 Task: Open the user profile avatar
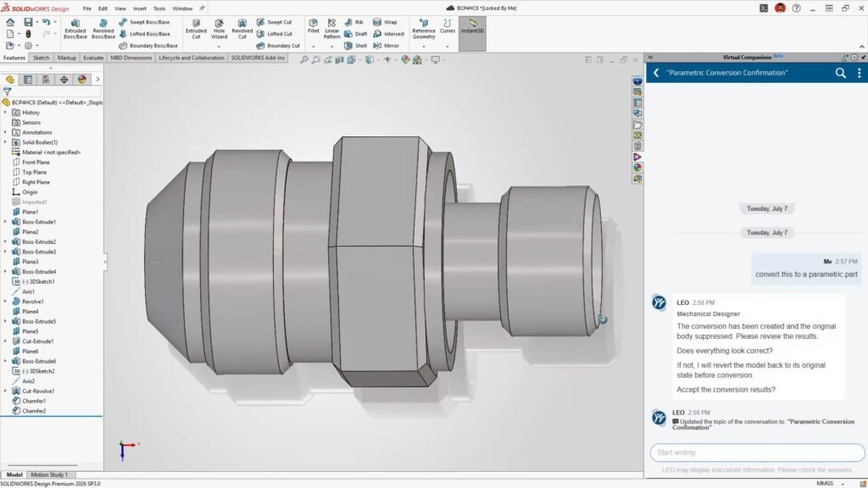click(x=780, y=8)
